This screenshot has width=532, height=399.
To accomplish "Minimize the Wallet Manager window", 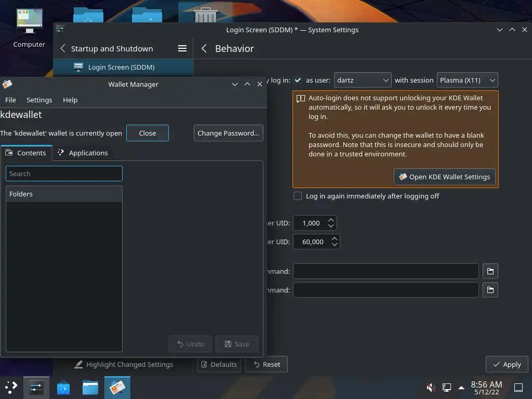I will [x=234, y=84].
